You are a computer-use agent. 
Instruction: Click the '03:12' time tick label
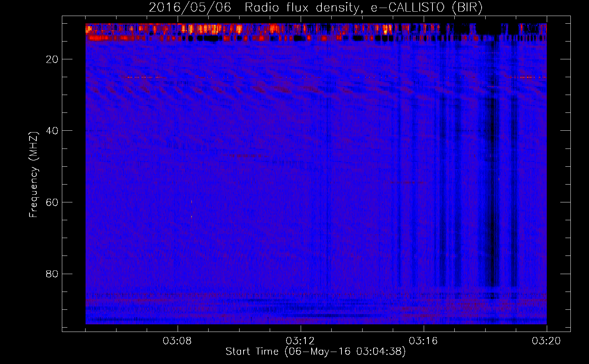pyautogui.click(x=300, y=341)
